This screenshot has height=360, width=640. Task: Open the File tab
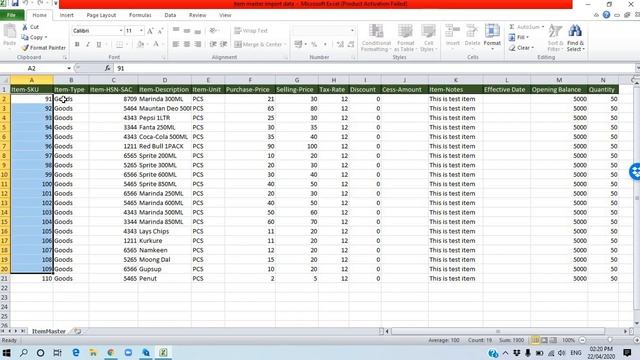(11, 15)
